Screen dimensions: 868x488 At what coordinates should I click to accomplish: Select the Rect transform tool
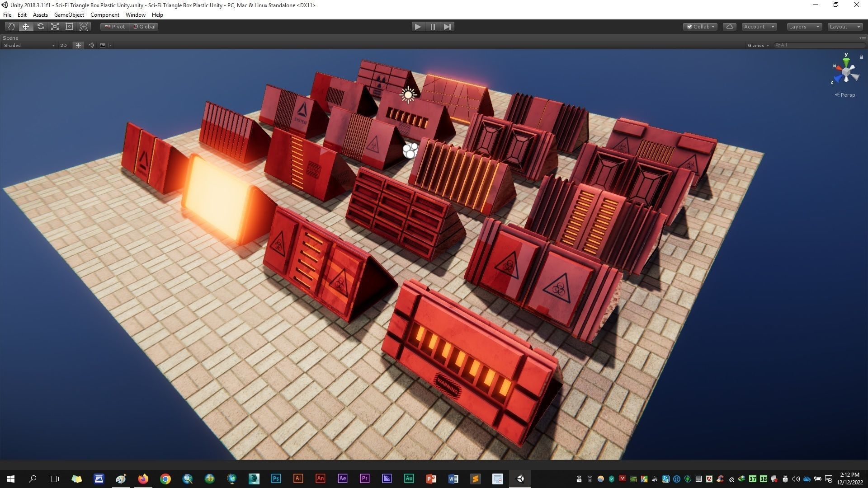[x=69, y=27]
